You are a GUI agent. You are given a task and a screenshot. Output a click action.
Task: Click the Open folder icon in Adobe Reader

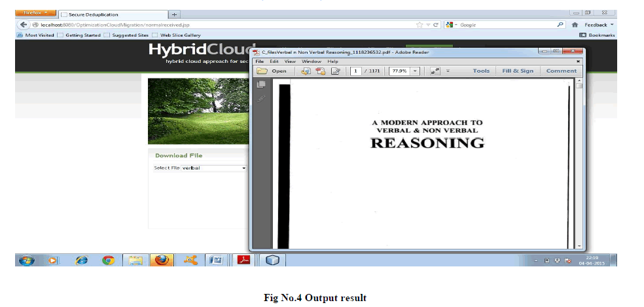coord(262,71)
